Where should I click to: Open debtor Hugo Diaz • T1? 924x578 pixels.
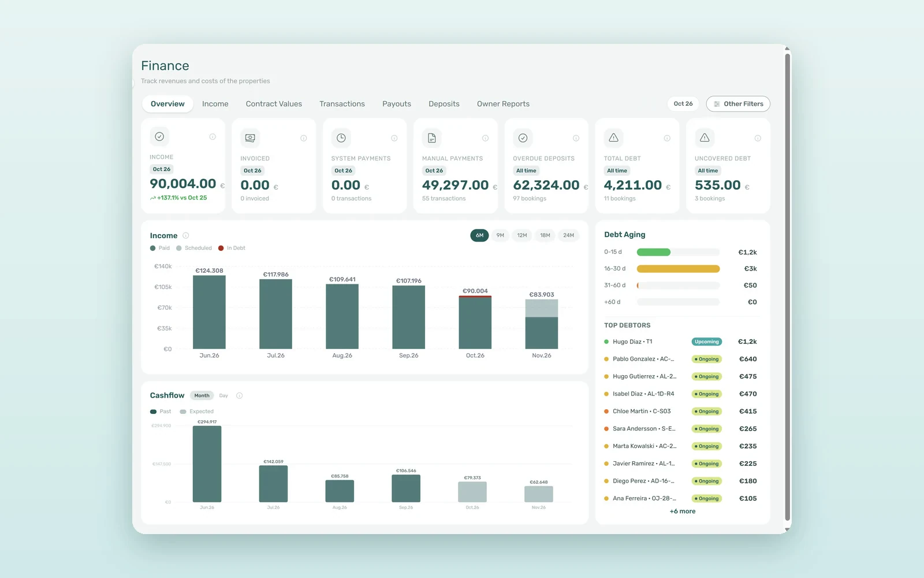pyautogui.click(x=680, y=342)
